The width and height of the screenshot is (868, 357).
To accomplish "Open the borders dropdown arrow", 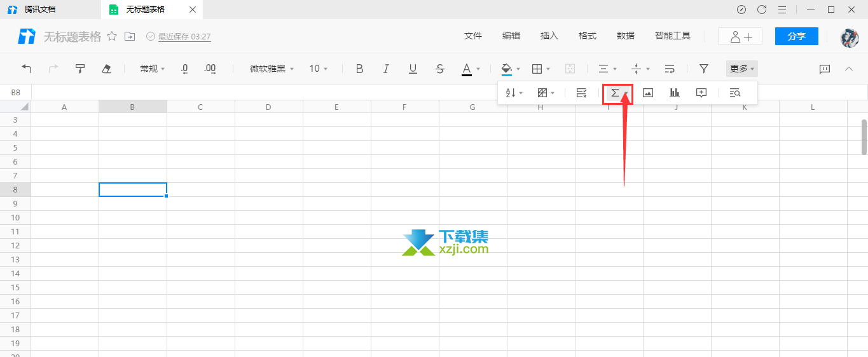I will [548, 69].
